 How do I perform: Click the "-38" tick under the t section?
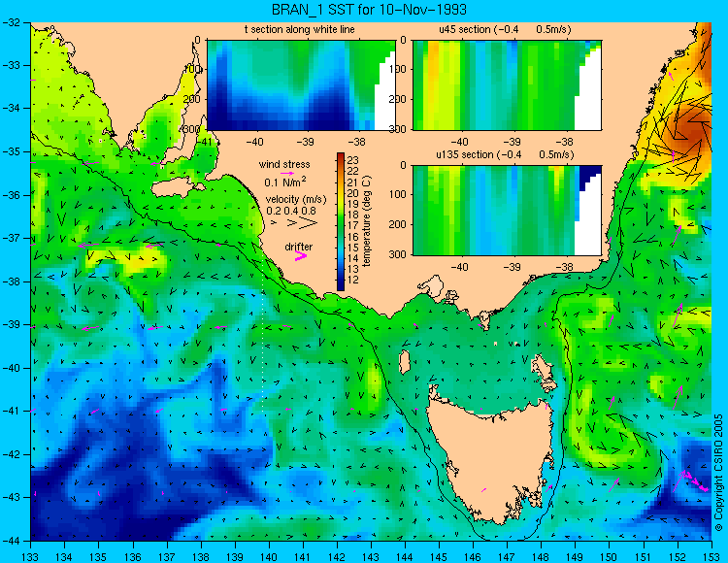tap(356, 142)
